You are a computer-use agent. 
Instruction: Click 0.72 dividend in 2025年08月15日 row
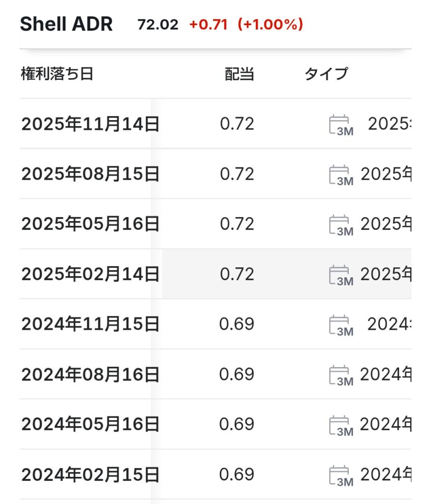(x=237, y=175)
